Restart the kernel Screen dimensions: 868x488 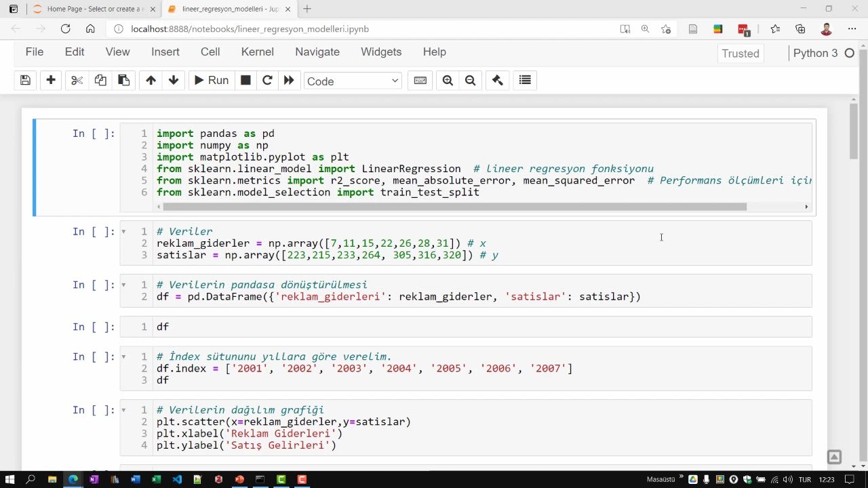[267, 80]
